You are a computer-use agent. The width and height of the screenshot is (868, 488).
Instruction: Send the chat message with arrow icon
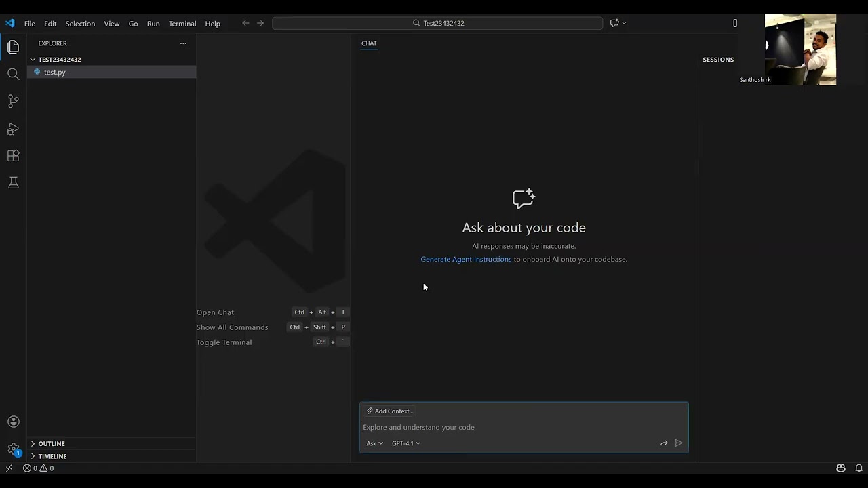[678, 443]
